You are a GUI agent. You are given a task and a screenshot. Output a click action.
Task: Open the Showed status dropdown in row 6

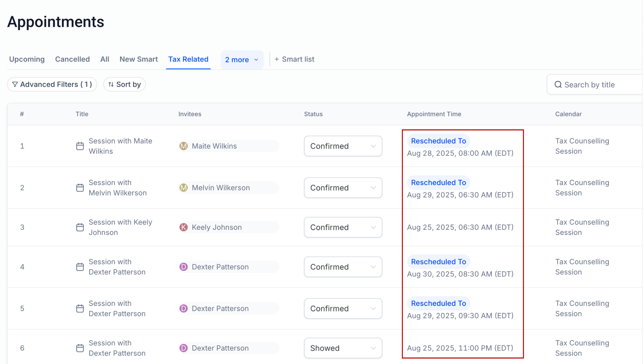[343, 348]
